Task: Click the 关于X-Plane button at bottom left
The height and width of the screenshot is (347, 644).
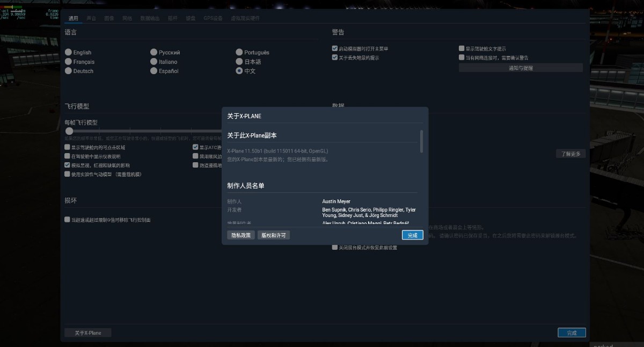Action: point(88,332)
